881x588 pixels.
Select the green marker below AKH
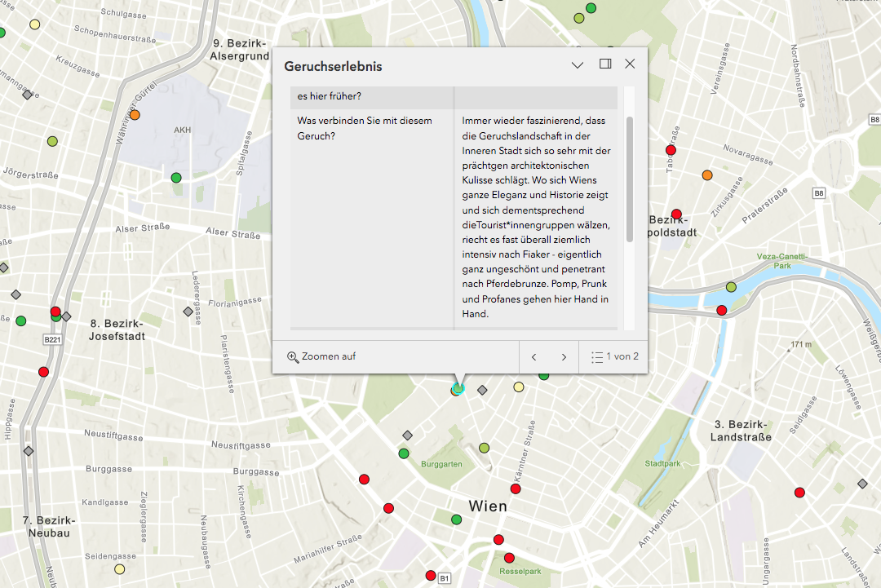176,178
